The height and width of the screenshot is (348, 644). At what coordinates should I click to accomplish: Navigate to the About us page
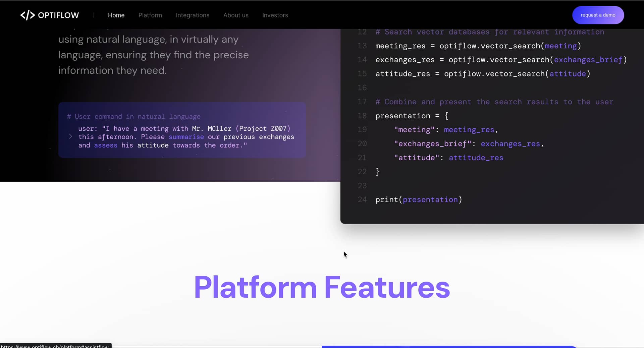click(x=236, y=15)
